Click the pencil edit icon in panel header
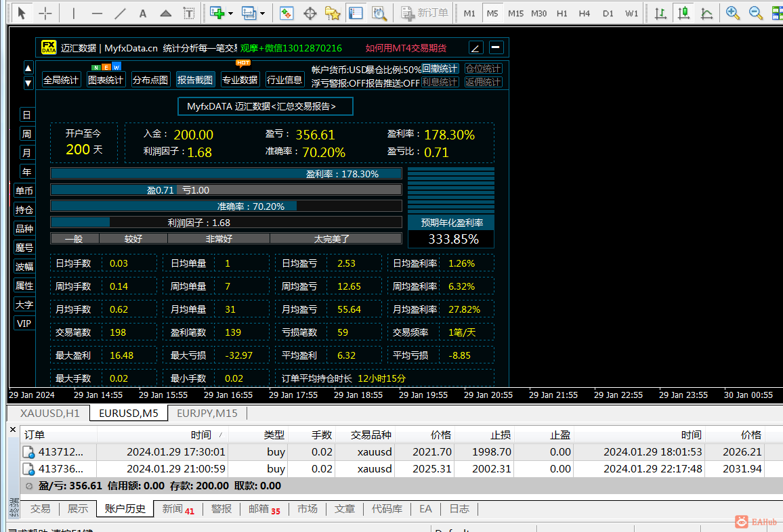Image resolution: width=783 pixels, height=532 pixels. (x=476, y=48)
